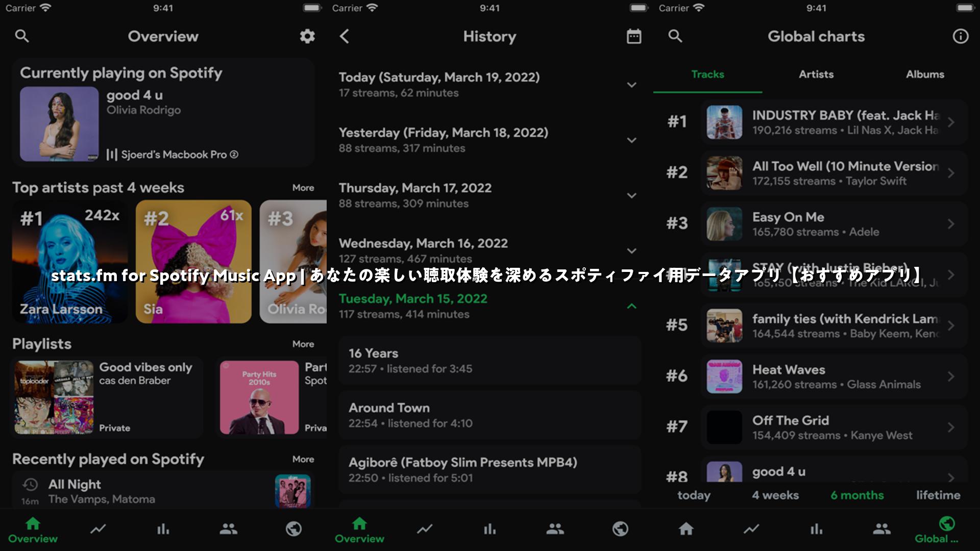
Task: Open search in the Global charts screen
Action: pyautogui.click(x=675, y=36)
